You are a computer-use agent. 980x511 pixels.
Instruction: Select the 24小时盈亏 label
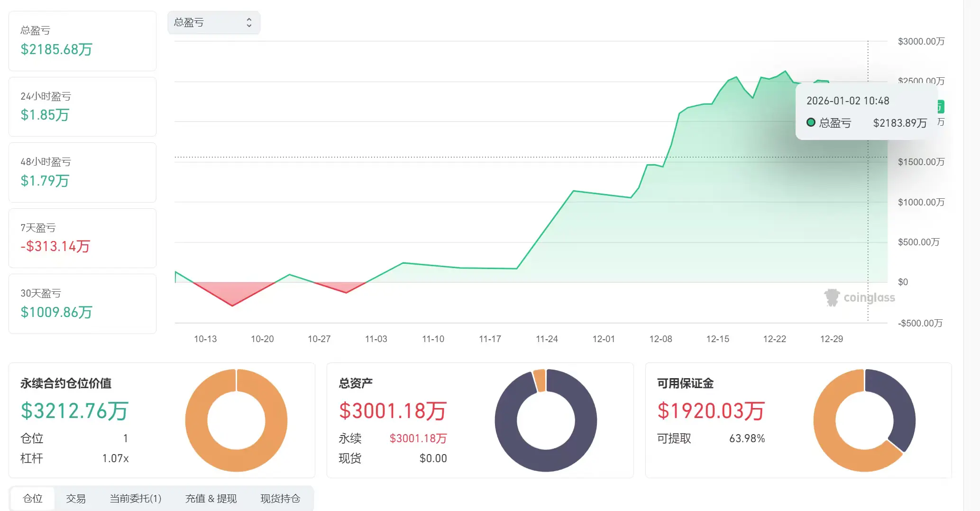pos(46,96)
